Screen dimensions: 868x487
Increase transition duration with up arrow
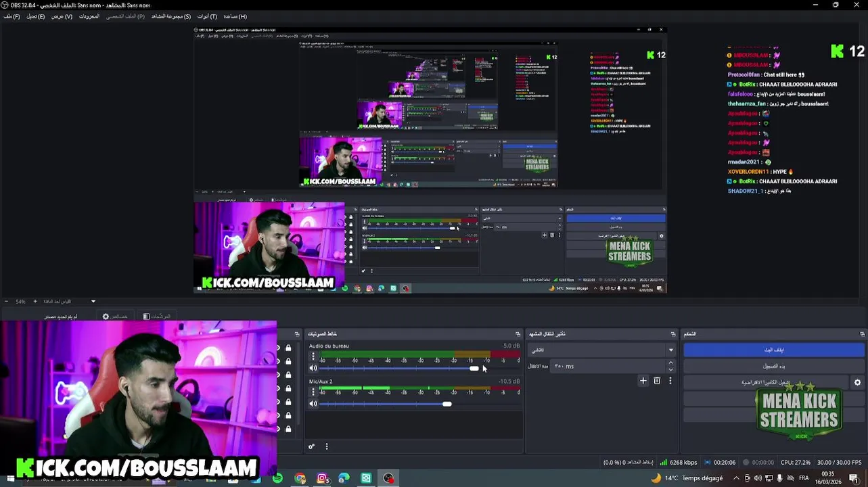tap(670, 363)
